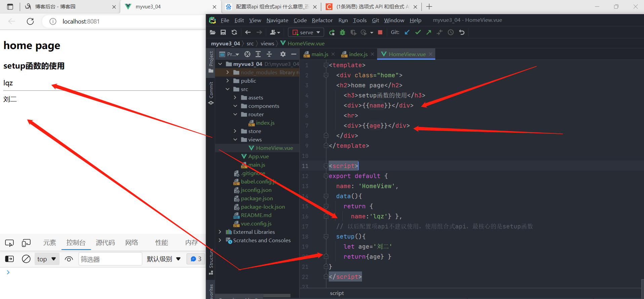This screenshot has height=299, width=644.
Task: Toggle the Project tool window stripe button
Action: (x=211, y=62)
